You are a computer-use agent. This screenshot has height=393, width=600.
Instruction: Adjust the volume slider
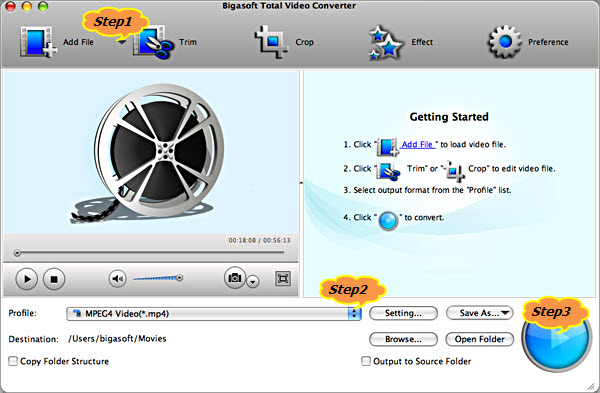[158, 278]
